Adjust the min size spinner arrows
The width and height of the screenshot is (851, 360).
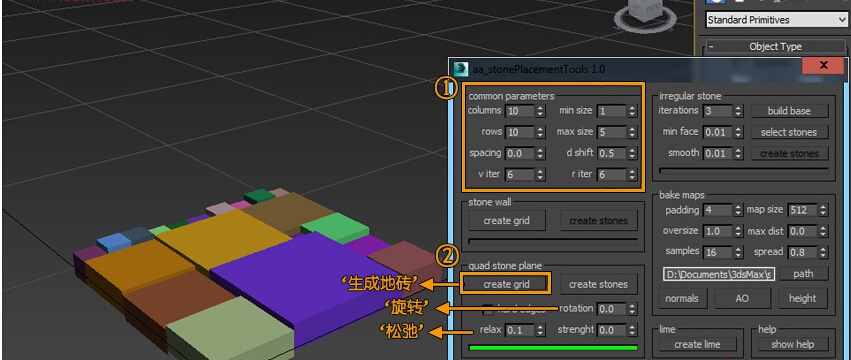click(x=632, y=111)
